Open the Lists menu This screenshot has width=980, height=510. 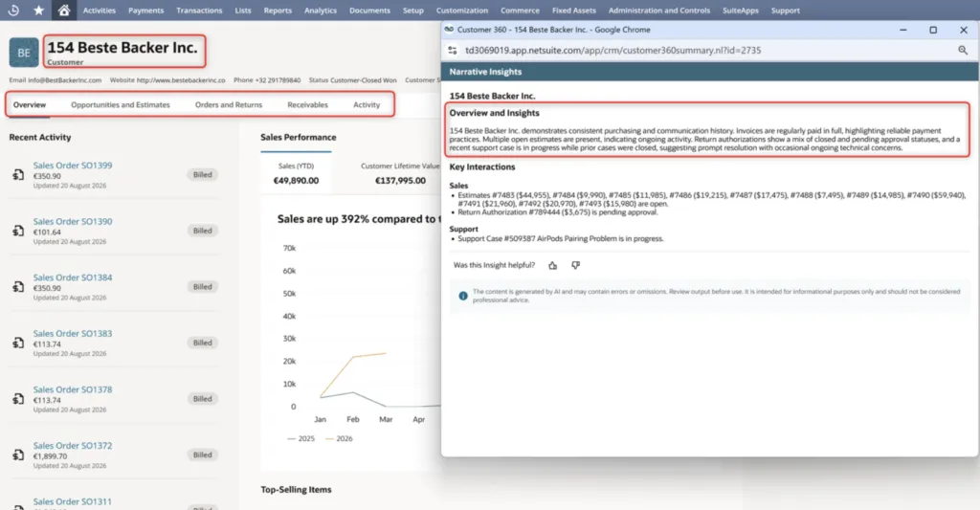point(243,11)
